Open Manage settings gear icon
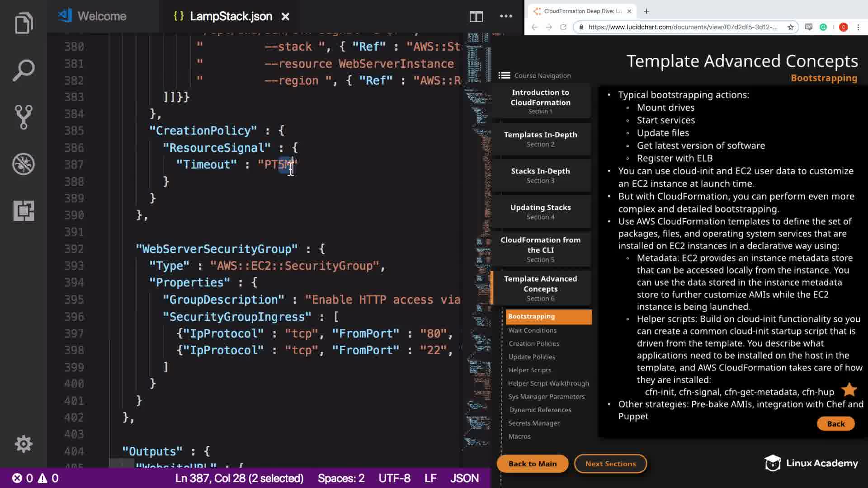 [24, 444]
